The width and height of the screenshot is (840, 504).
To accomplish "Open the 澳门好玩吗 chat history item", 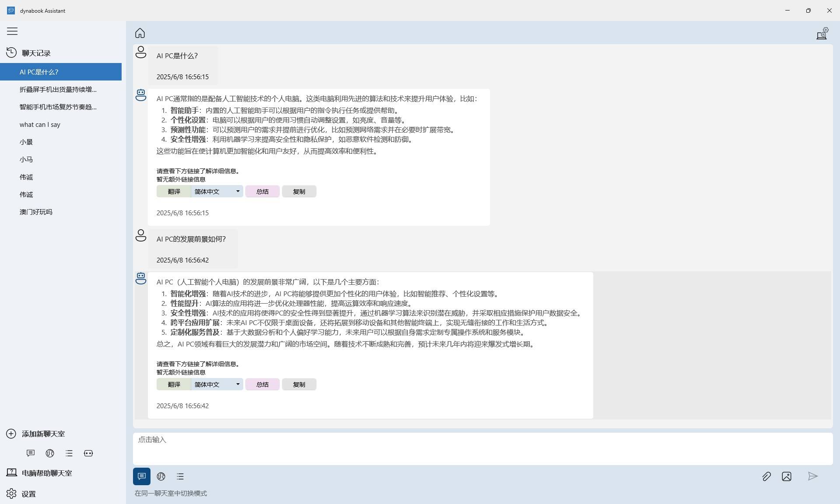I will pyautogui.click(x=36, y=212).
